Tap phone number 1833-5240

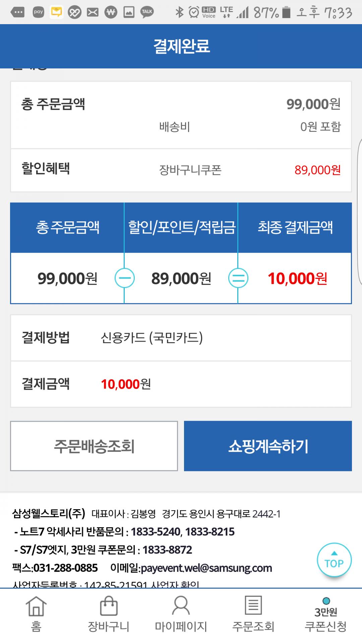click(155, 532)
